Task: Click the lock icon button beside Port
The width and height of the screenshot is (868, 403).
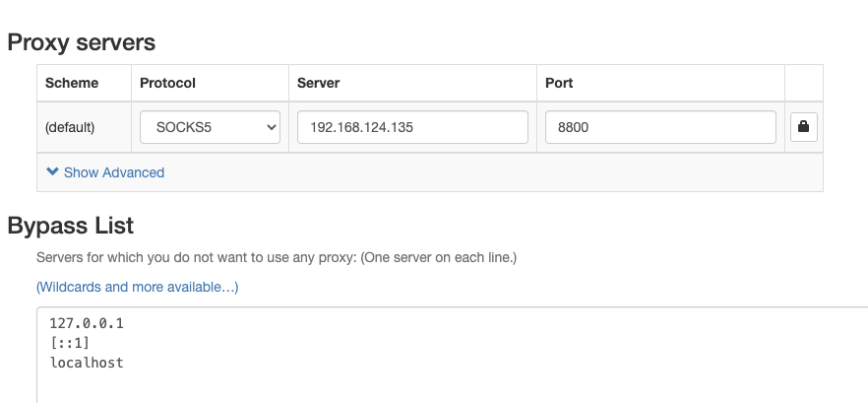Action: (803, 127)
